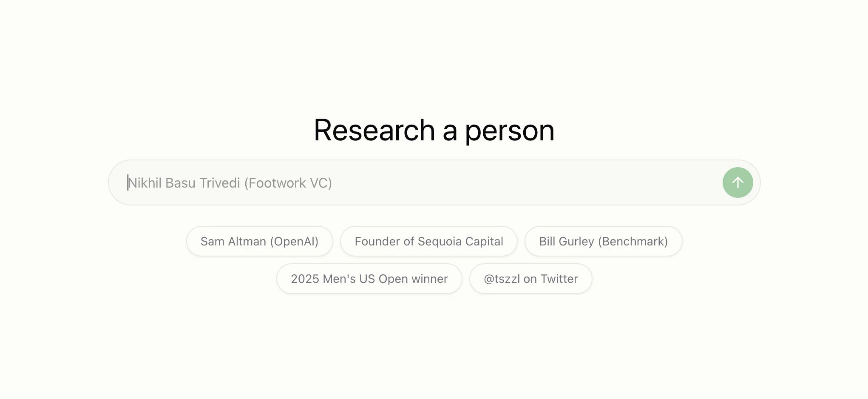Screen dimensions: 868x399
Task: Choose the Founder of Sequoia Capital chip
Action: [x=429, y=241]
